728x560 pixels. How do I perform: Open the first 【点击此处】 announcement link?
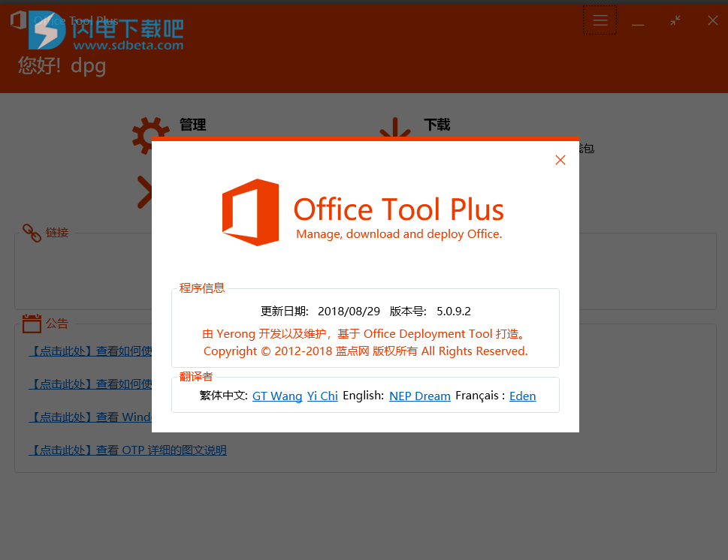coord(90,351)
